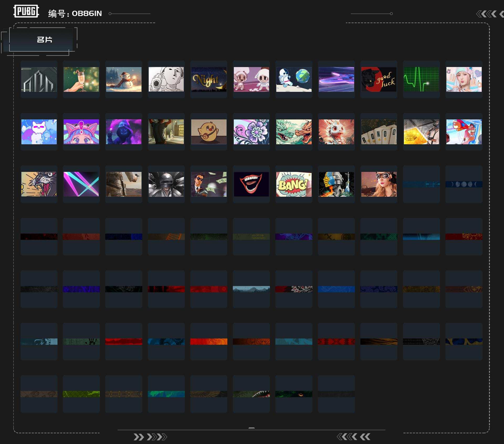Select the BANG! comic name card
The image size is (504, 444).
294,184
